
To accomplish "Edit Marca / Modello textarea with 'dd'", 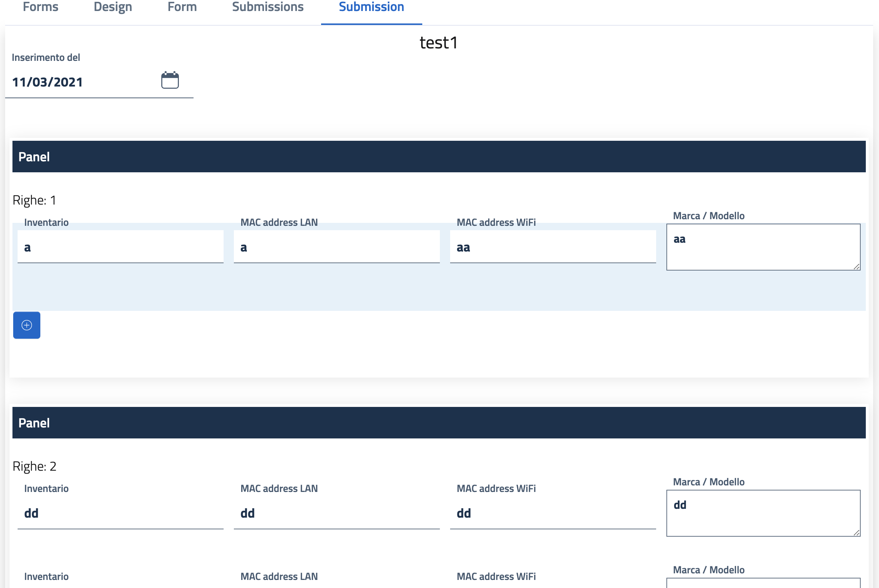I will point(763,513).
